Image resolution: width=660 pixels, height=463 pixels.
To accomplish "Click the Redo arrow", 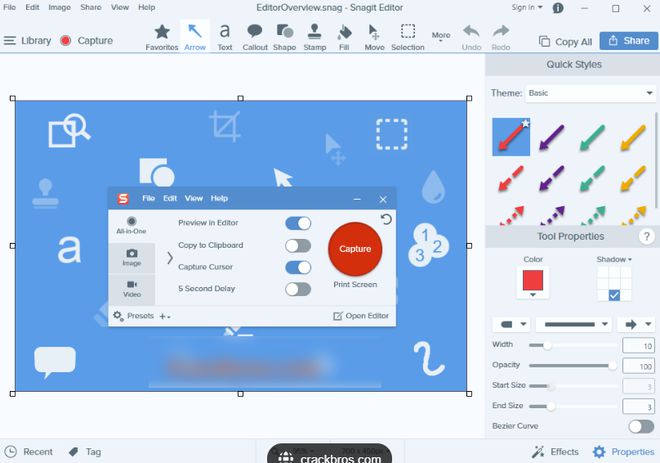I will point(500,37).
